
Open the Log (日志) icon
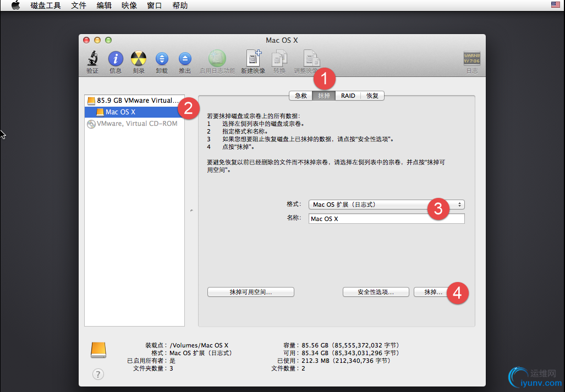coord(471,58)
